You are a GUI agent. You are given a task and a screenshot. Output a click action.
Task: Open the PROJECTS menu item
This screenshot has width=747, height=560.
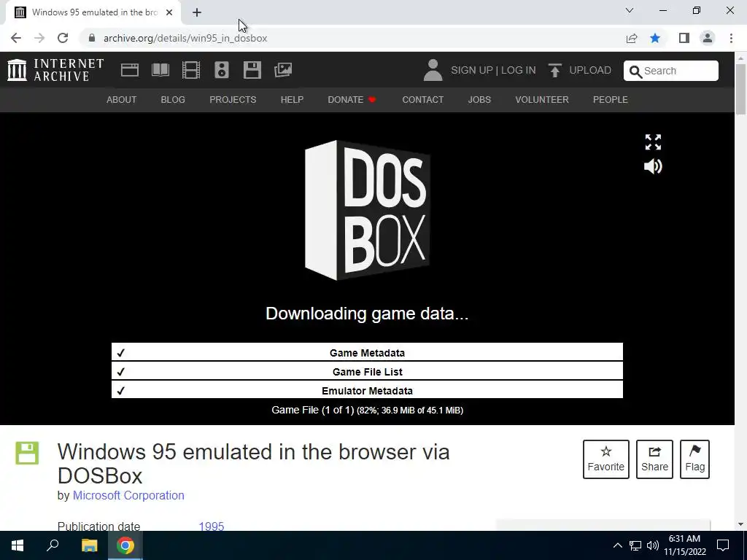pyautogui.click(x=233, y=99)
